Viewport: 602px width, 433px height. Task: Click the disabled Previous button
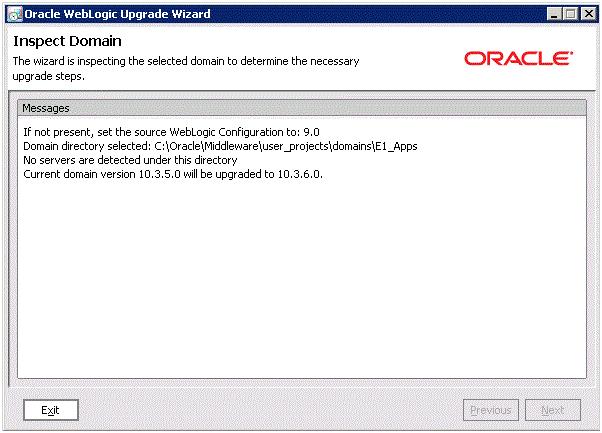coord(491,410)
